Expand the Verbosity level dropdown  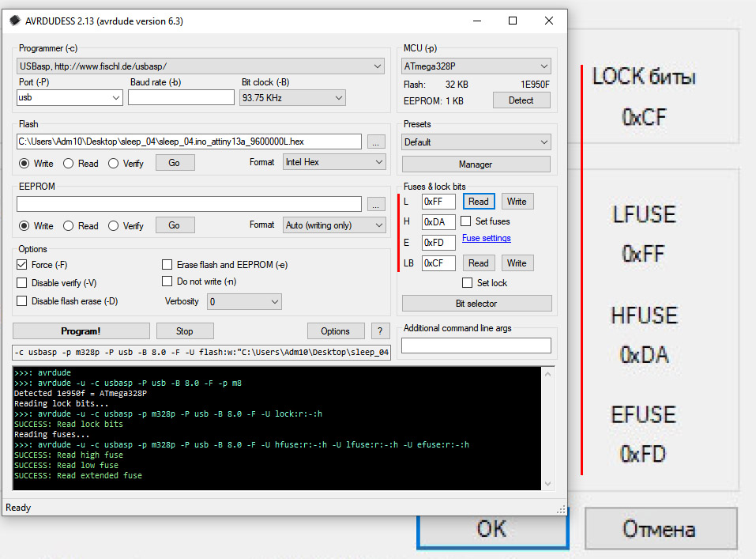[244, 302]
